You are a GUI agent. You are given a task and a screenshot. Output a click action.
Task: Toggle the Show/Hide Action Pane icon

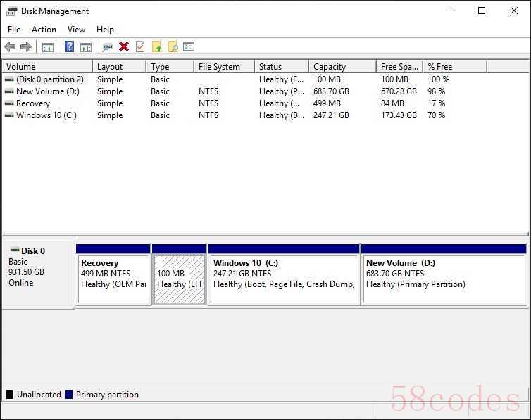[86, 47]
